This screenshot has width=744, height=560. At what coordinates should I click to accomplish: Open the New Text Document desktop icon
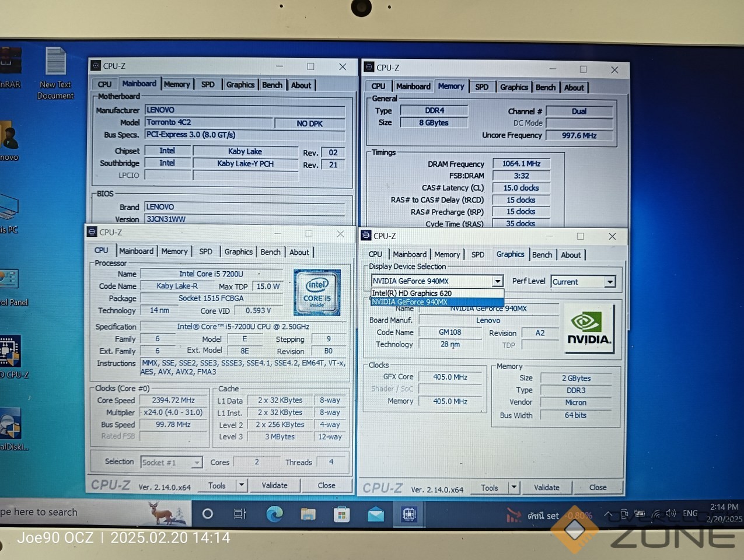pyautogui.click(x=55, y=72)
